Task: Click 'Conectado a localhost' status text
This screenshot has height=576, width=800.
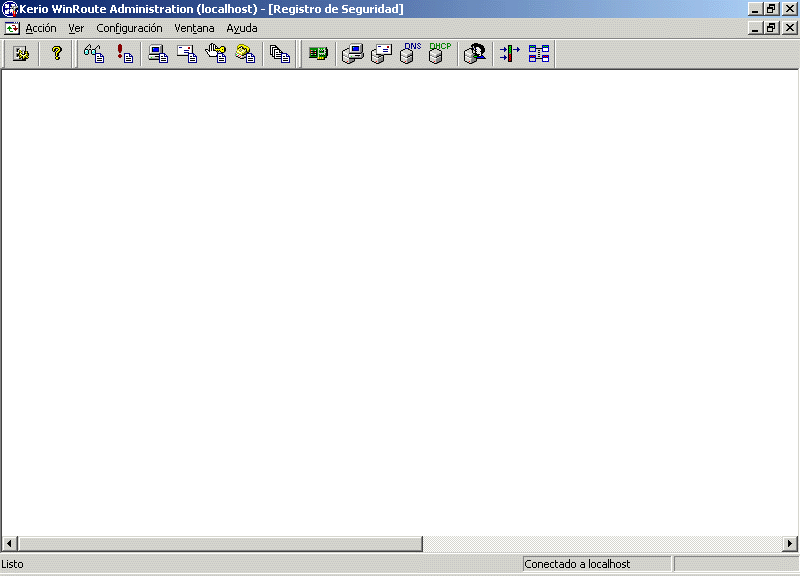Action: click(577, 564)
